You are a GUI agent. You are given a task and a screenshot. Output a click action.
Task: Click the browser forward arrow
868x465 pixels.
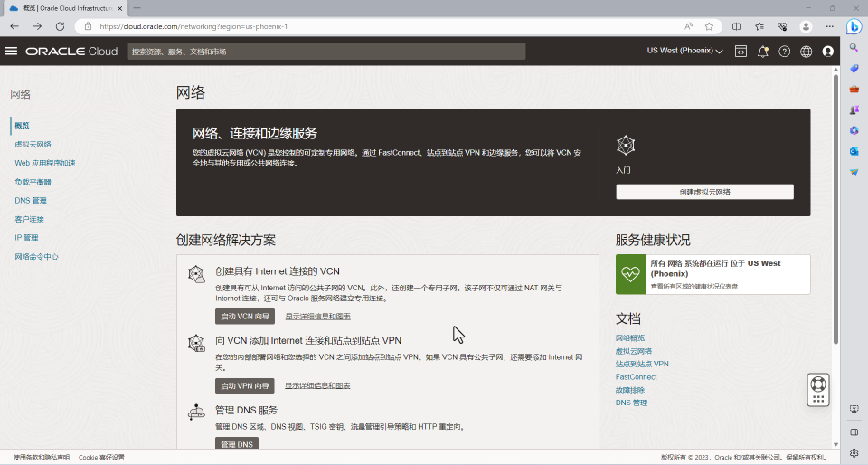[x=37, y=26]
